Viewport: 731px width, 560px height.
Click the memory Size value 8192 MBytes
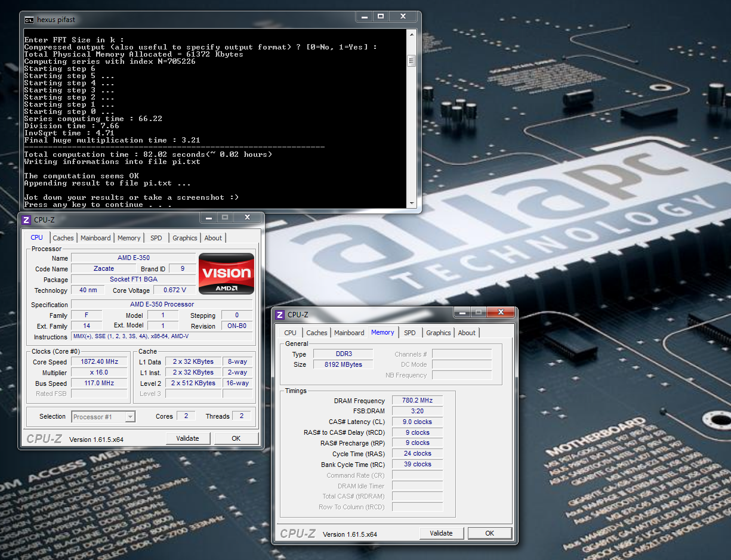click(343, 364)
